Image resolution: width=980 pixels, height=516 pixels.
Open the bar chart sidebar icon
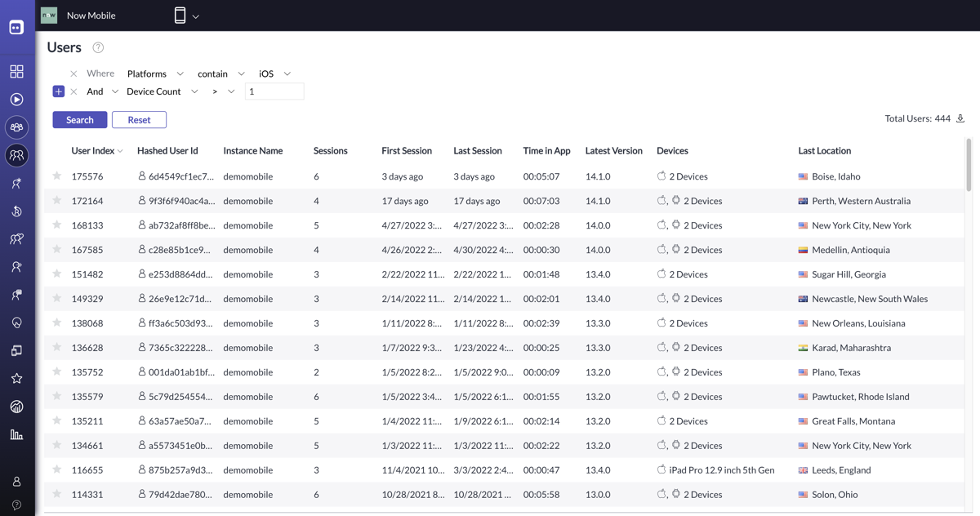(16, 434)
